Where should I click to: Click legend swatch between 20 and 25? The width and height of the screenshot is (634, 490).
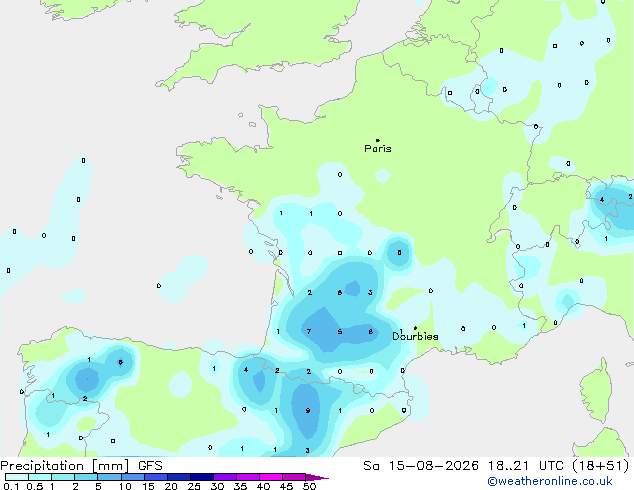(x=179, y=477)
